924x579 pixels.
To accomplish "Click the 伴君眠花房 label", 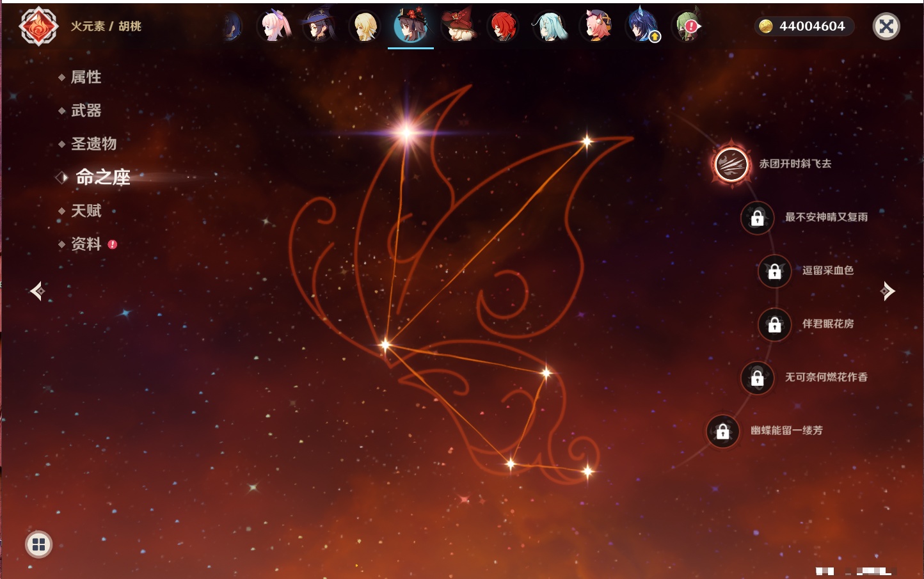I will tap(828, 324).
